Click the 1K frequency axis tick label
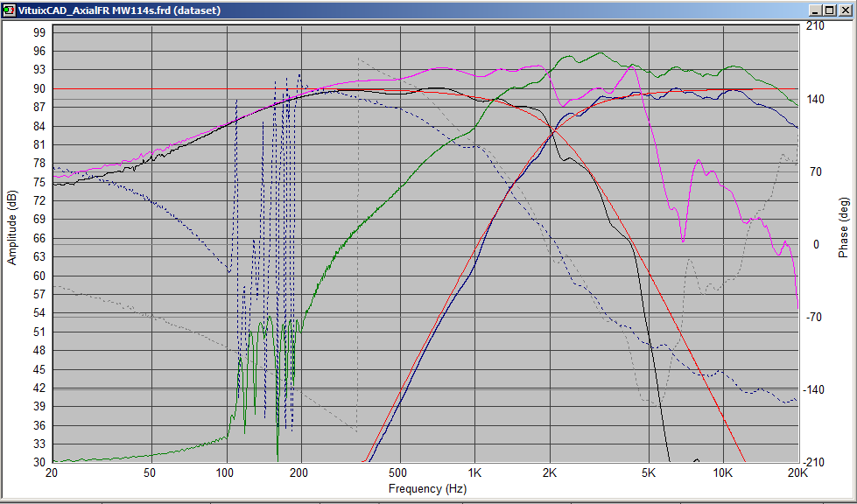Image resolution: width=857 pixels, height=504 pixels. pos(474,472)
